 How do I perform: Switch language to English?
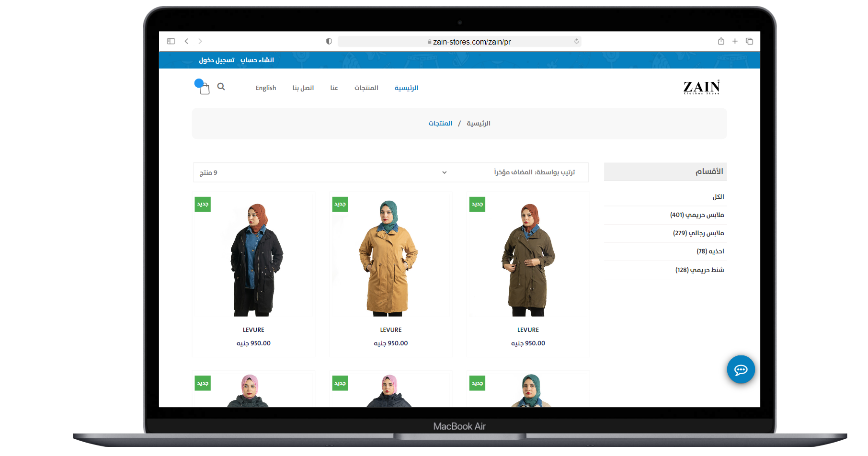[x=266, y=88]
